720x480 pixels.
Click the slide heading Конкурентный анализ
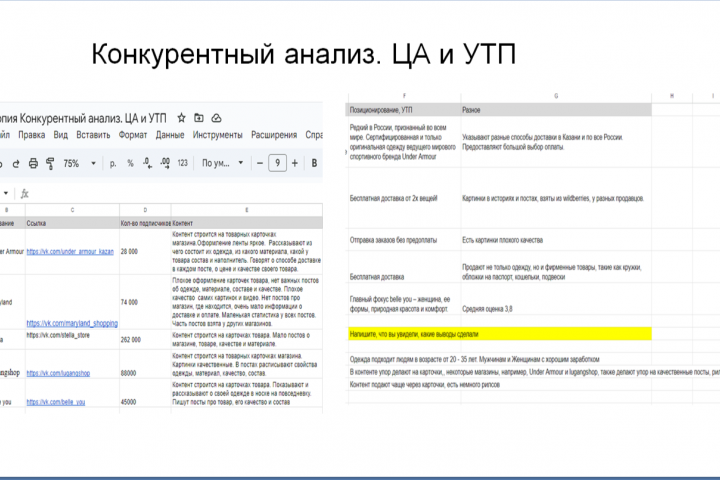304,54
